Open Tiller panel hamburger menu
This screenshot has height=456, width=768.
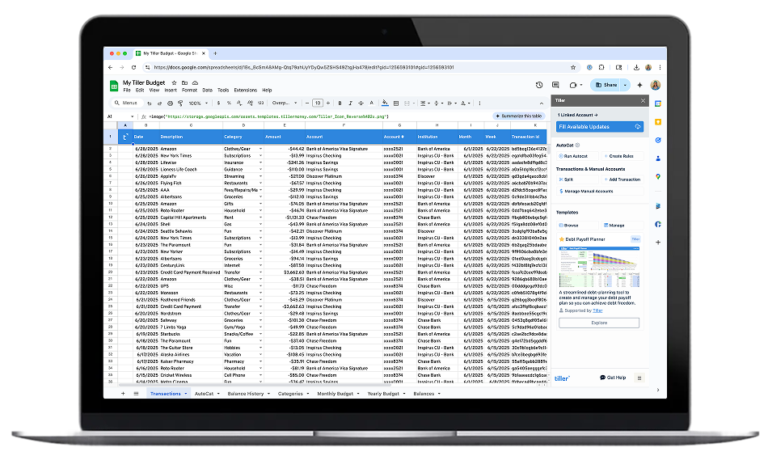pyautogui.click(x=639, y=378)
